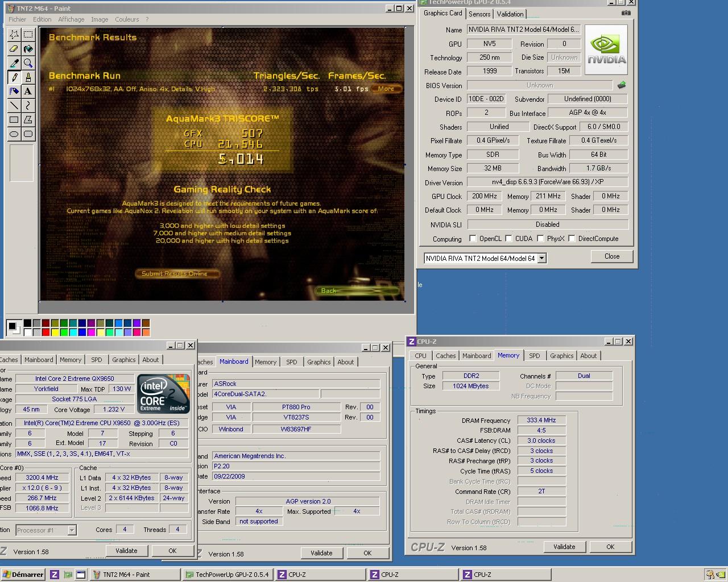Open the Fichier menu in Paint

(x=17, y=19)
